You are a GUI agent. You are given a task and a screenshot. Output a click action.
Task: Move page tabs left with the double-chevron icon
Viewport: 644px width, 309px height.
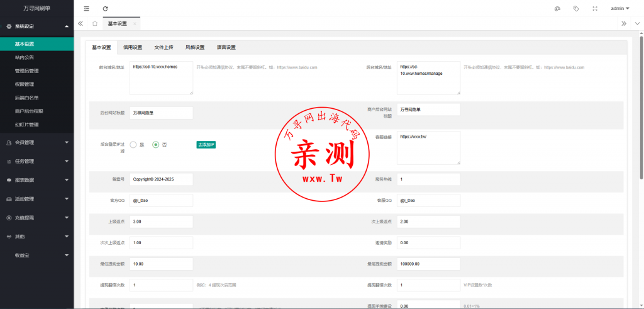pos(80,23)
